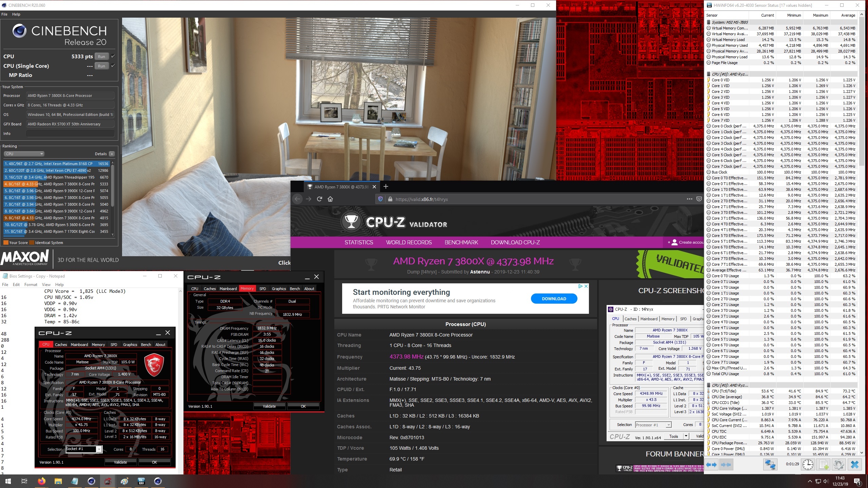Click HWiNFO collapse columns arrows icon
This screenshot has width=868, height=488.
(x=726, y=465)
